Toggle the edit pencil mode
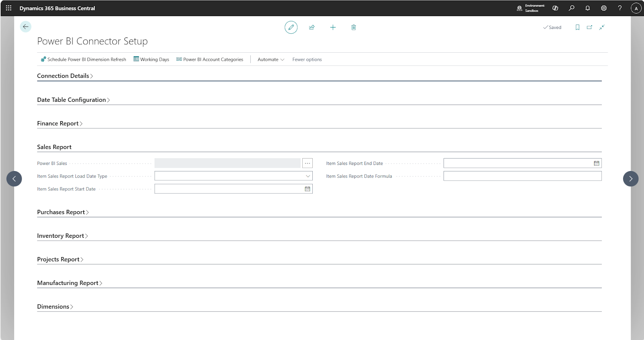The height and width of the screenshot is (340, 644). click(x=291, y=27)
